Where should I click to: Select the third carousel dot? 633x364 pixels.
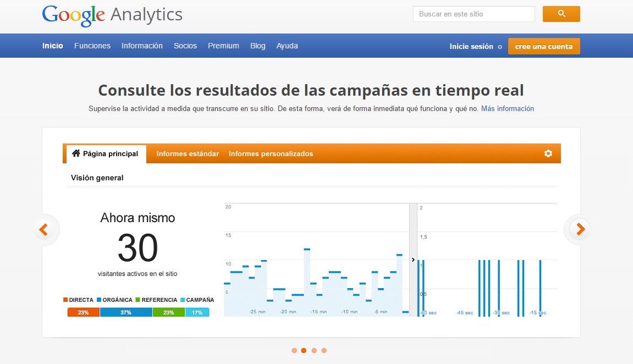[314, 350]
